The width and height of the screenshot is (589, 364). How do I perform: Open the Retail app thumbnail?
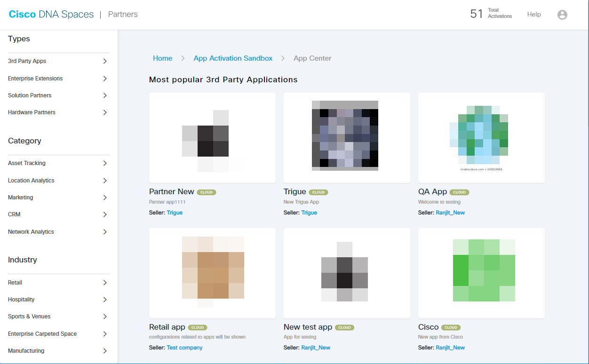tap(213, 273)
